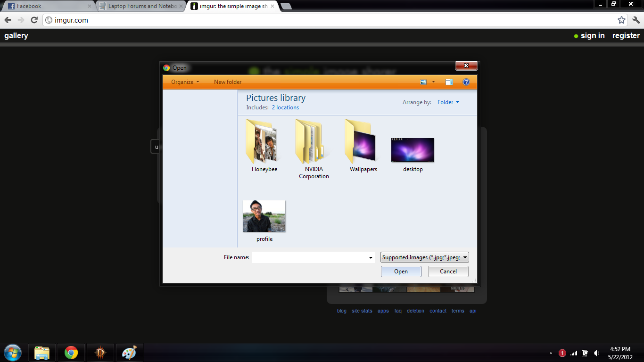This screenshot has width=644, height=362.
Task: Open the api footer link
Action: [x=473, y=311]
